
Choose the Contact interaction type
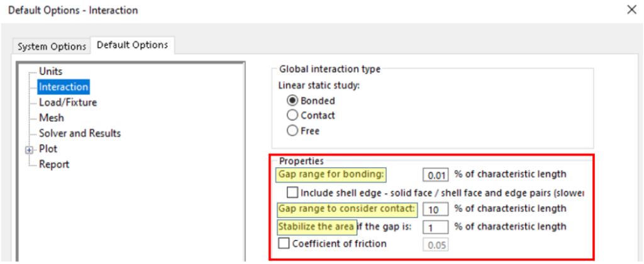click(292, 116)
